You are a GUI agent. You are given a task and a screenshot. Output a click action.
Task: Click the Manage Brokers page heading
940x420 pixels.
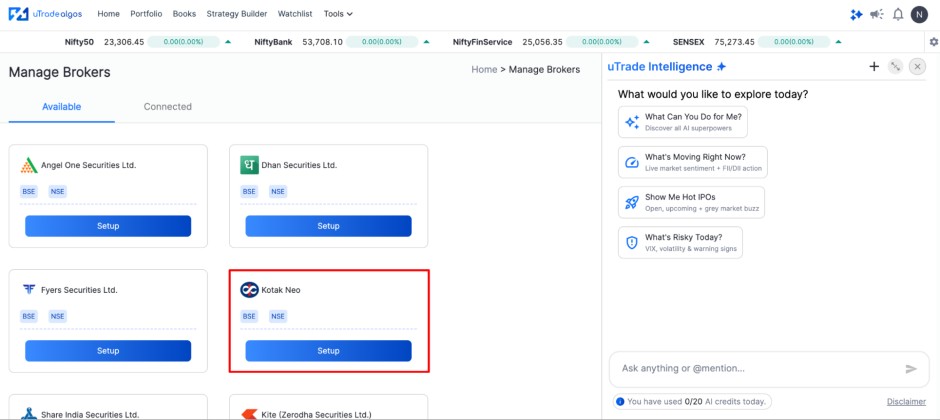click(x=59, y=72)
